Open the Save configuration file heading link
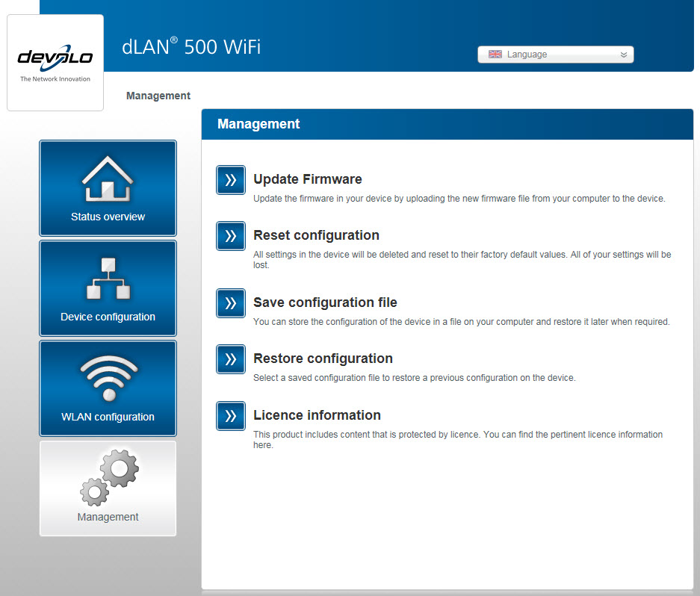700x596 pixels. (x=325, y=302)
